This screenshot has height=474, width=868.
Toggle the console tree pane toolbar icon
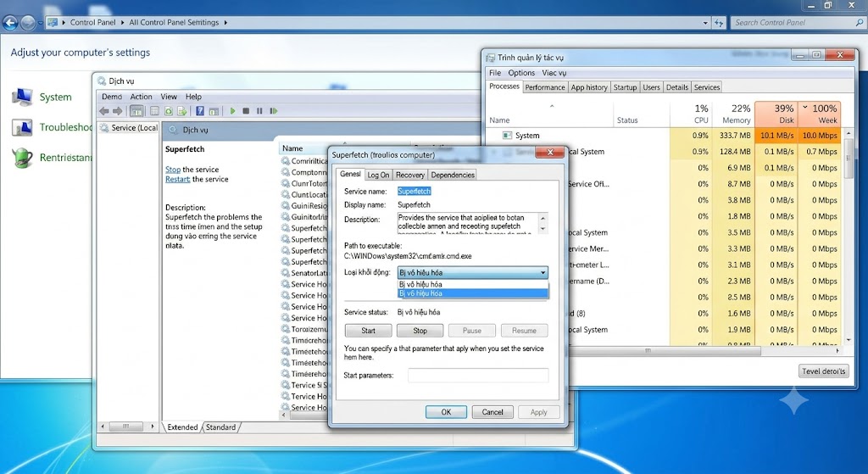136,111
